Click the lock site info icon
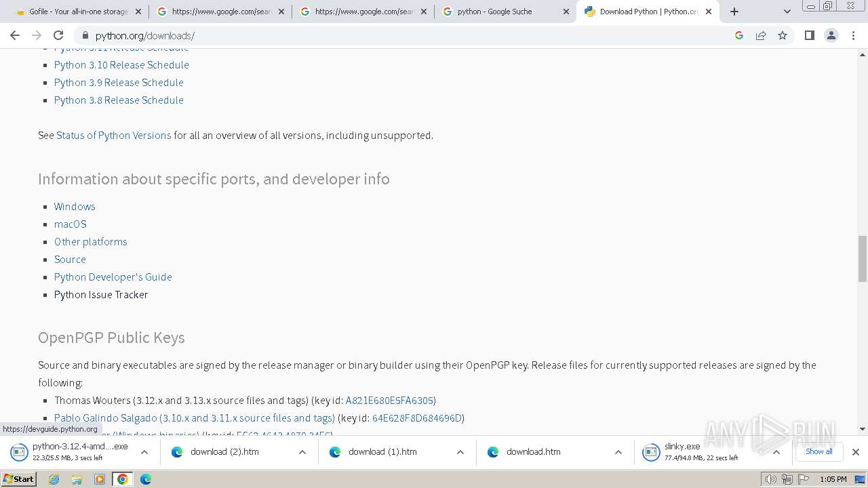This screenshot has height=488, width=868. click(85, 35)
